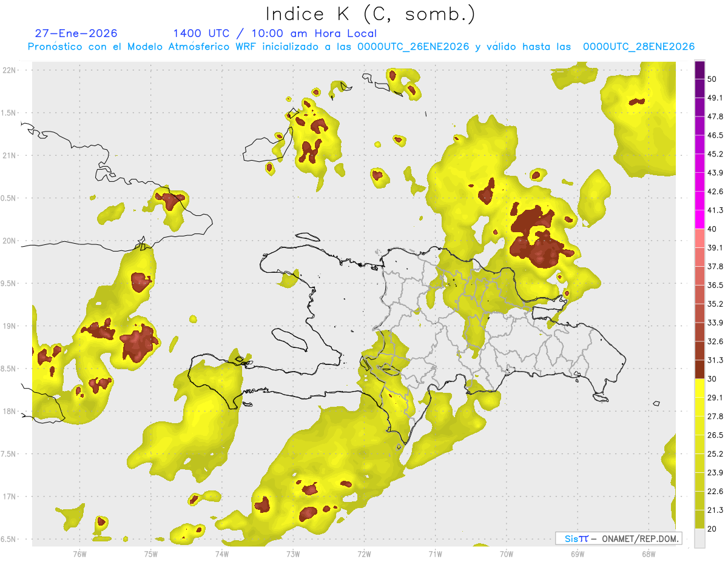
Task: Pick the magenta swatch between 40 and 41.3
Action: click(x=700, y=219)
